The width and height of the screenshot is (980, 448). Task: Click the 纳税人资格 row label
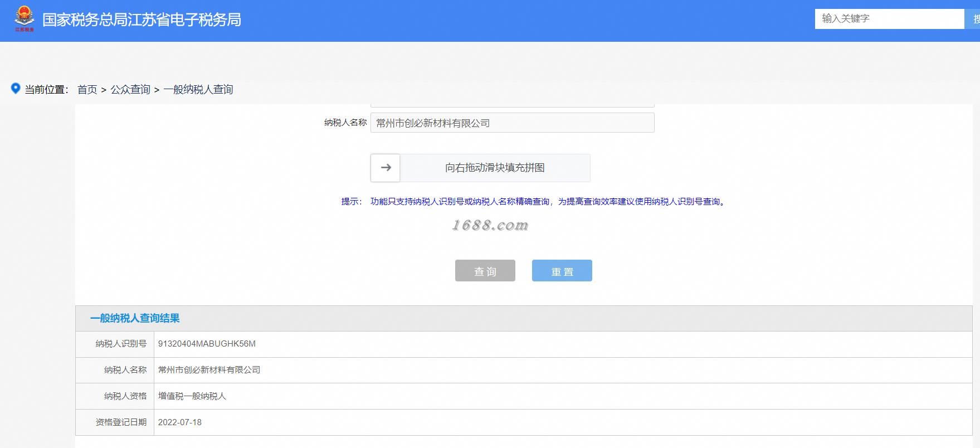pyautogui.click(x=125, y=396)
